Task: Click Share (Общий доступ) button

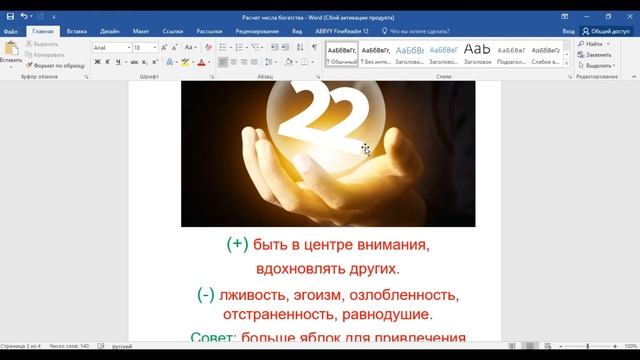Action: (607, 31)
